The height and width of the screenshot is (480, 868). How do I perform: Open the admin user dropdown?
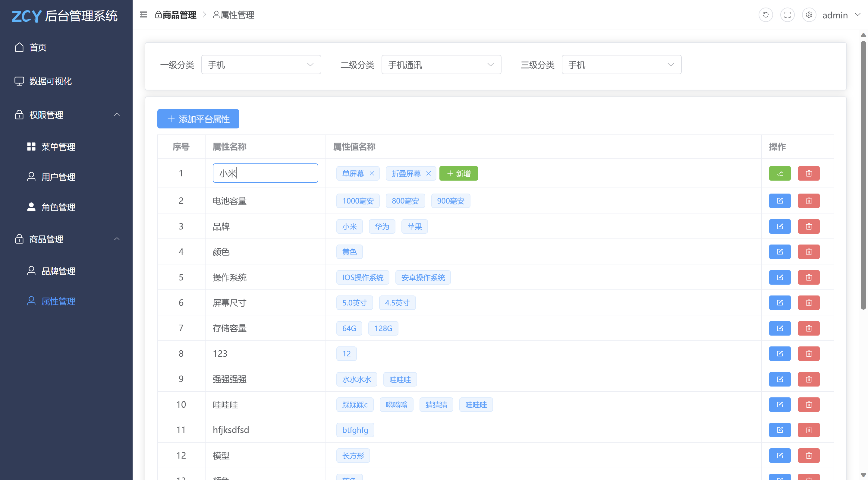(841, 15)
